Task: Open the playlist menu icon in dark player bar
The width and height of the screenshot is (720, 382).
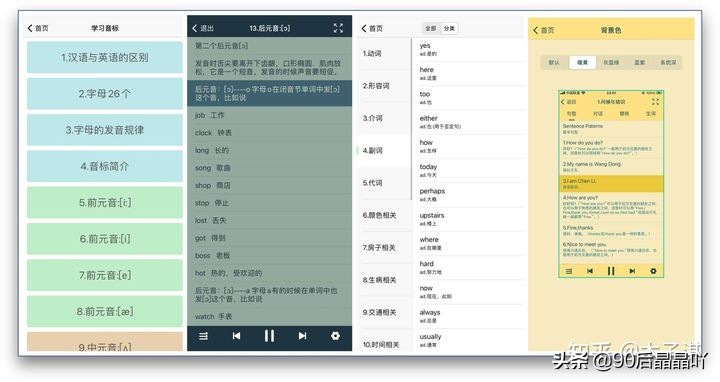Action: point(203,336)
